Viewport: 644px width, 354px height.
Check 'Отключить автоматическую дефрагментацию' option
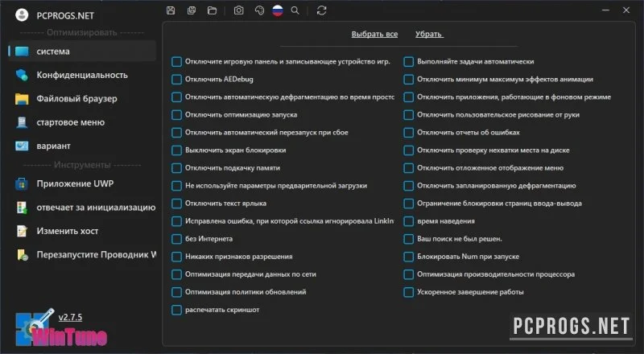click(176, 97)
